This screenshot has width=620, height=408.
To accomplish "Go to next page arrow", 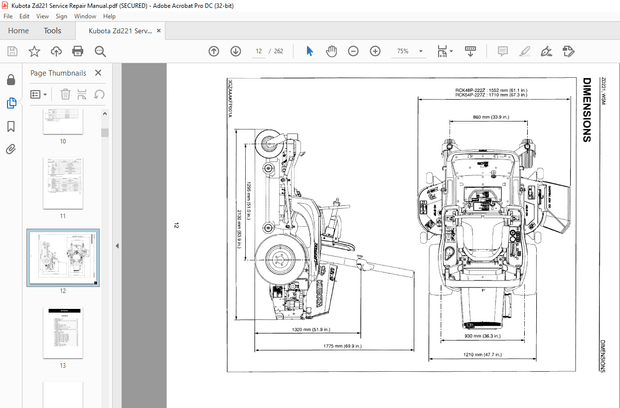I will point(236,51).
